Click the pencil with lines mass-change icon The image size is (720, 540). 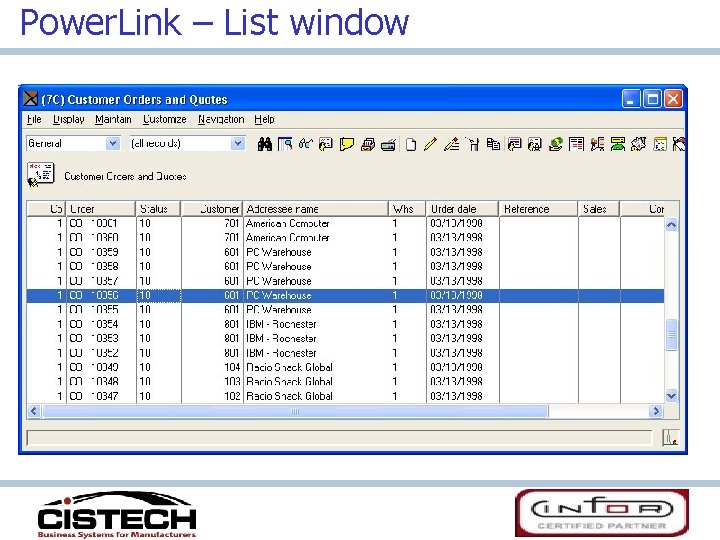(452, 144)
